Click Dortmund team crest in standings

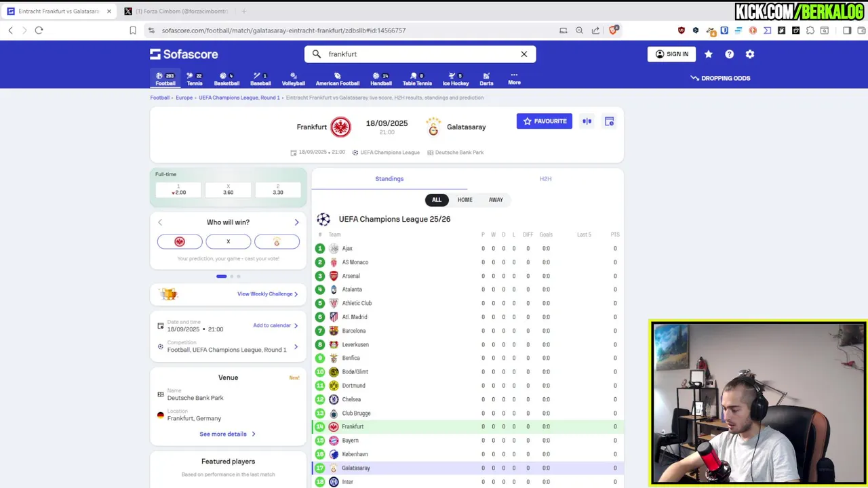click(x=334, y=386)
